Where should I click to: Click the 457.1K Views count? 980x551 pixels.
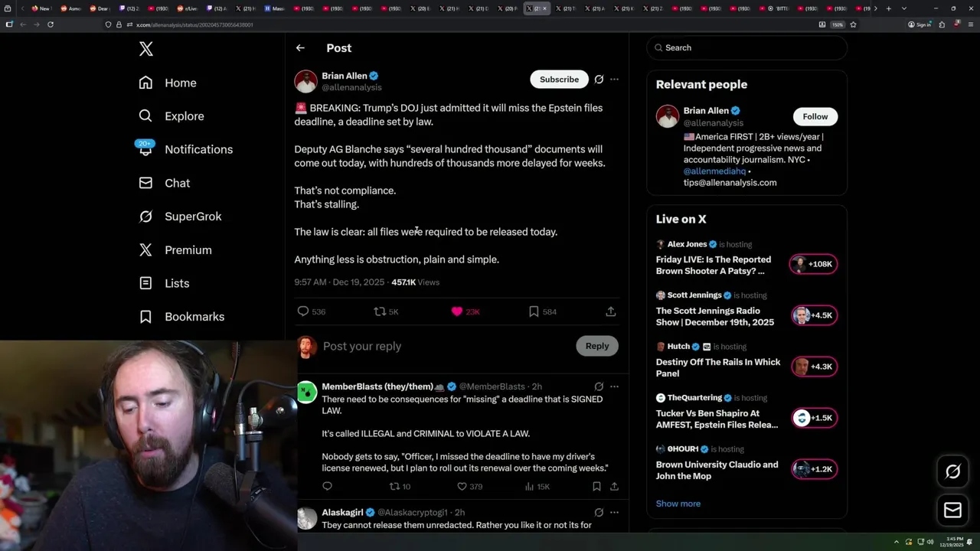point(415,282)
